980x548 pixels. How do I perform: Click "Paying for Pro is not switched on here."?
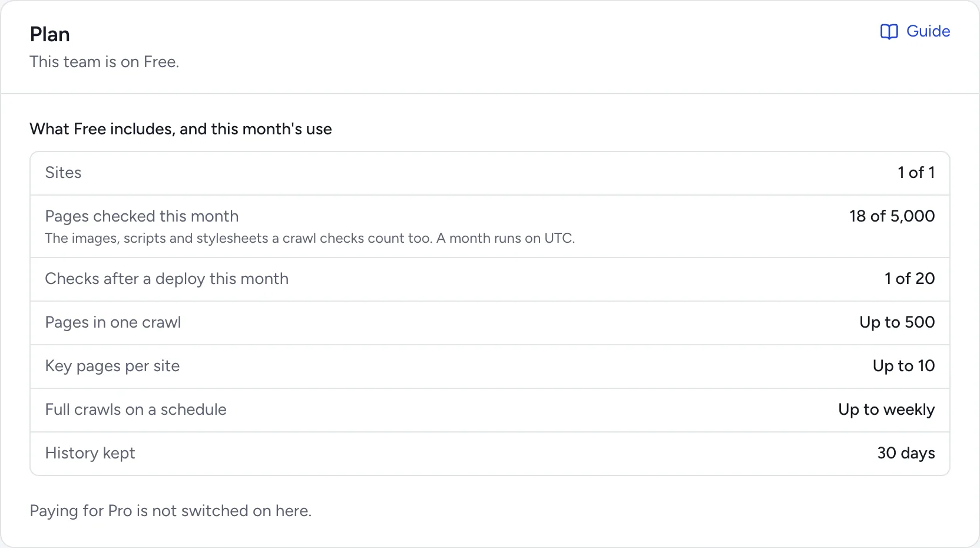click(171, 511)
